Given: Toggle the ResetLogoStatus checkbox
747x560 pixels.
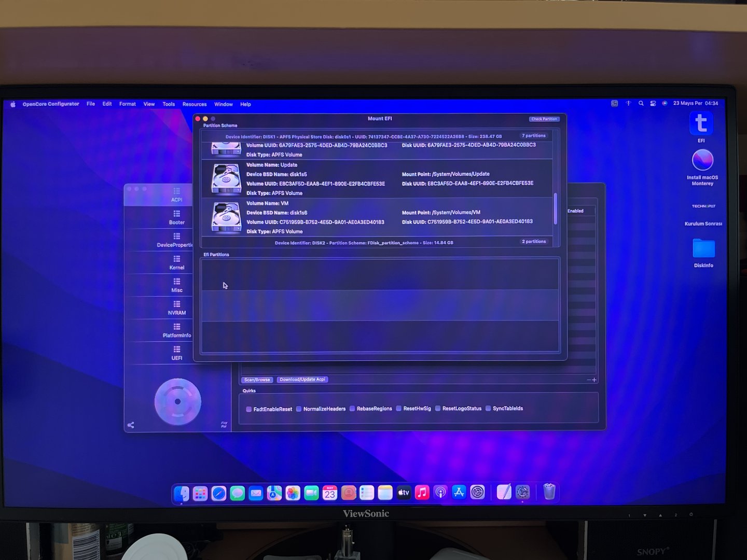Looking at the screenshot, I should tap(438, 409).
